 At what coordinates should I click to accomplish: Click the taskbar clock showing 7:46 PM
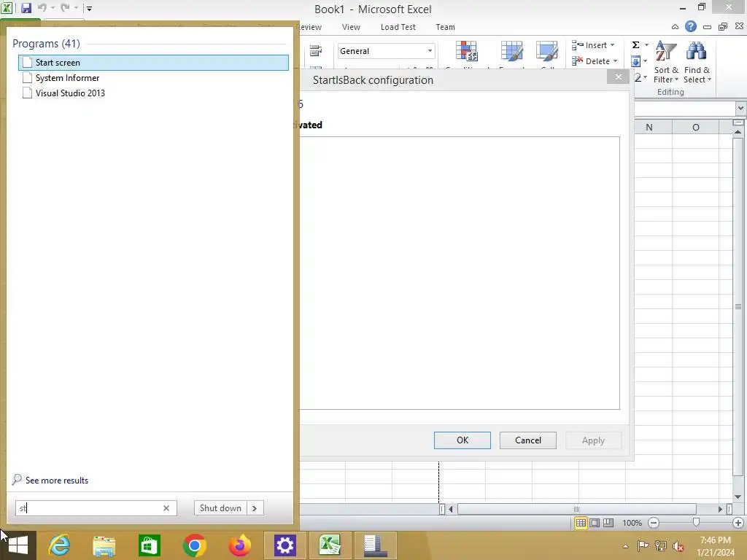tap(716, 546)
